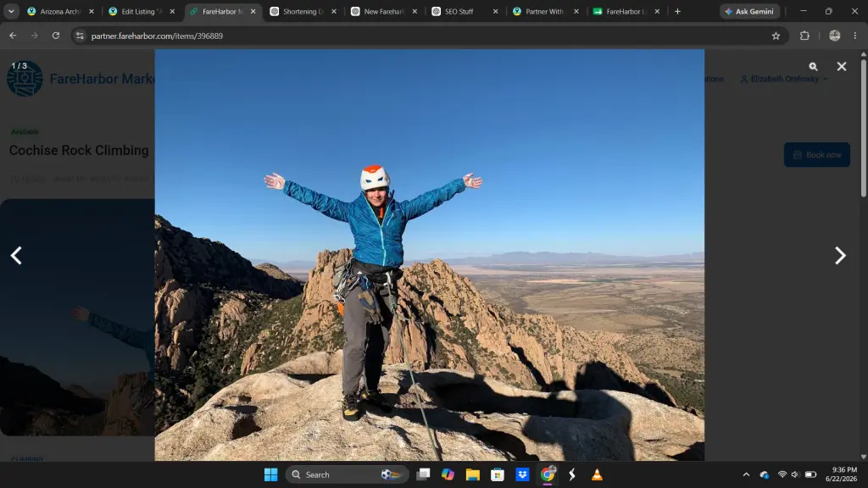Open the Elizabeth Orehosky account dropdown
Image resolution: width=868 pixels, height=488 pixels.
click(784, 79)
